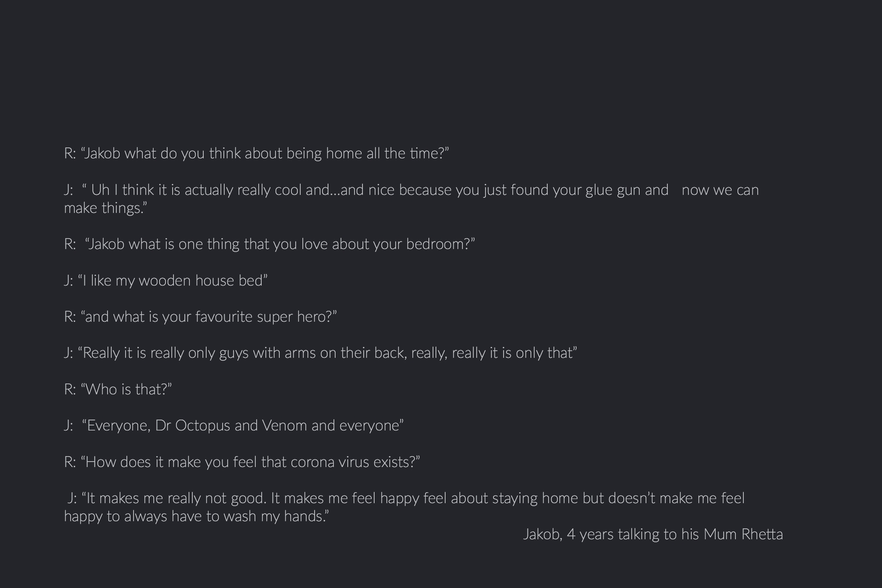Click the question about being home all the time
This screenshot has width=882, height=588.
tap(256, 154)
